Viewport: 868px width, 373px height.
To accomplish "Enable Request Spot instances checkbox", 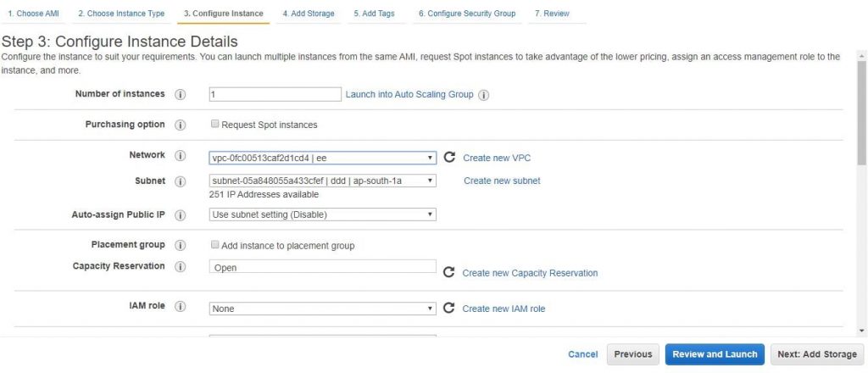I will point(214,124).
